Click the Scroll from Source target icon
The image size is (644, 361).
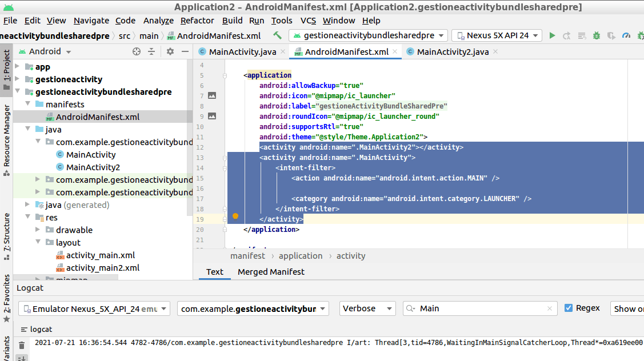tap(137, 51)
